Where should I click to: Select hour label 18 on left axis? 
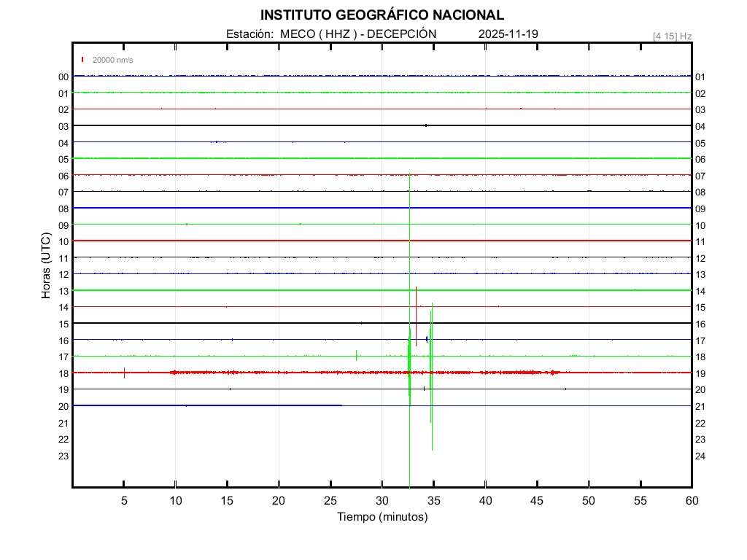63,373
